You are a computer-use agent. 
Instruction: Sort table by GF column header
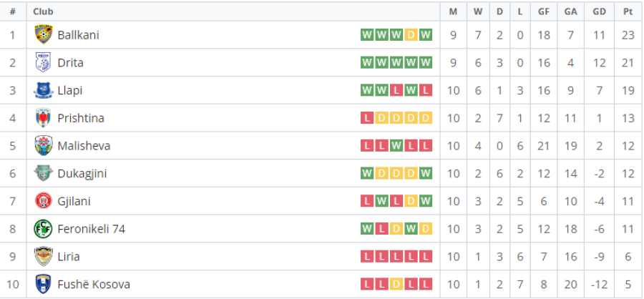click(x=543, y=11)
